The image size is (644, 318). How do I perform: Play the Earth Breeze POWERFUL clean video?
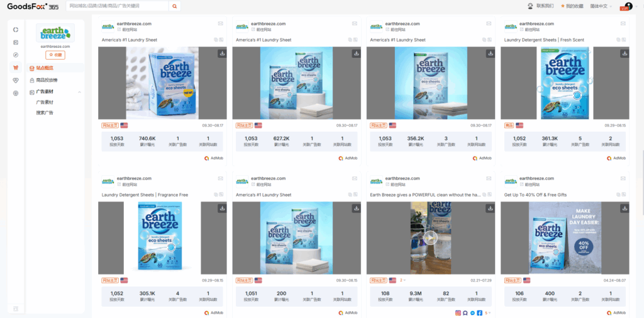click(x=430, y=237)
